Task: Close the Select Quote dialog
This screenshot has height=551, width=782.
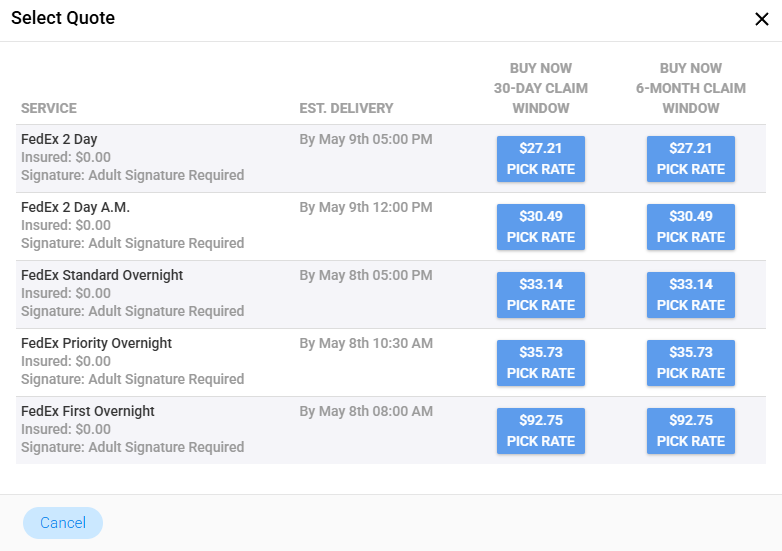Action: tap(762, 19)
